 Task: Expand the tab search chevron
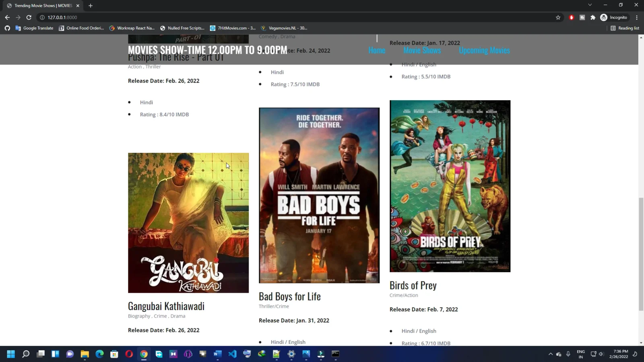click(x=590, y=5)
